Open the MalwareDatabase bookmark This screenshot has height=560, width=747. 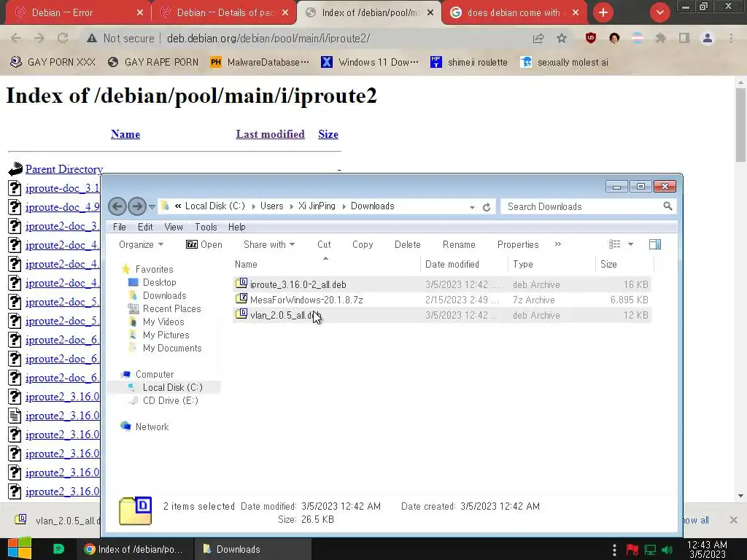(x=260, y=62)
